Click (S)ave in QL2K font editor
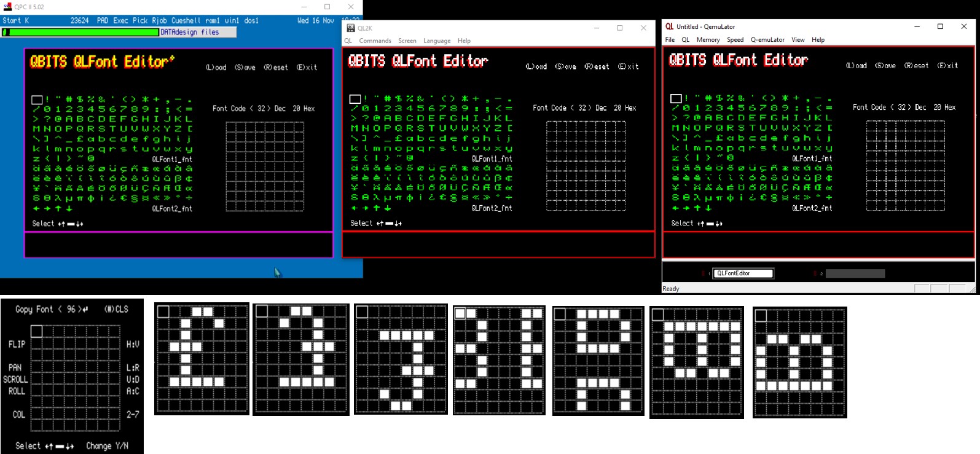Screen dimensions: 980x454 (566, 66)
